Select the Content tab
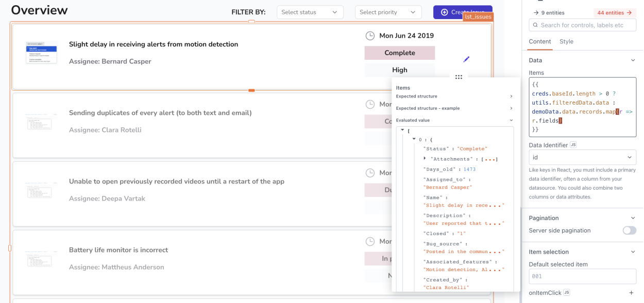The width and height of the screenshot is (644, 303). [x=539, y=42]
